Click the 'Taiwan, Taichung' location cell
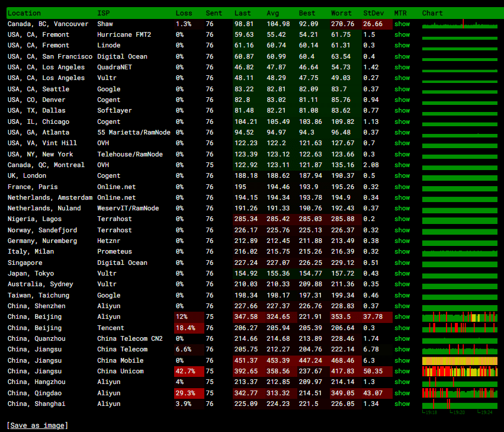This screenshot has height=432, width=504. click(x=38, y=295)
